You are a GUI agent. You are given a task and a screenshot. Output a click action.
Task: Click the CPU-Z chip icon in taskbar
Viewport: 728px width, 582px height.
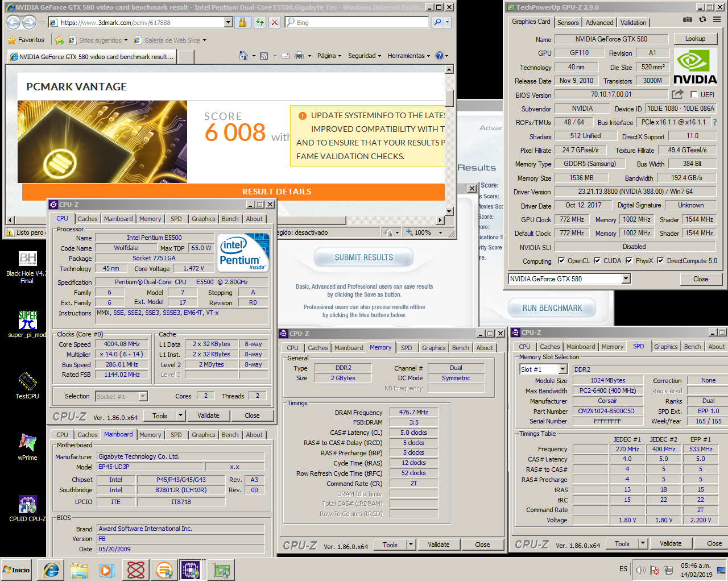pos(191,569)
